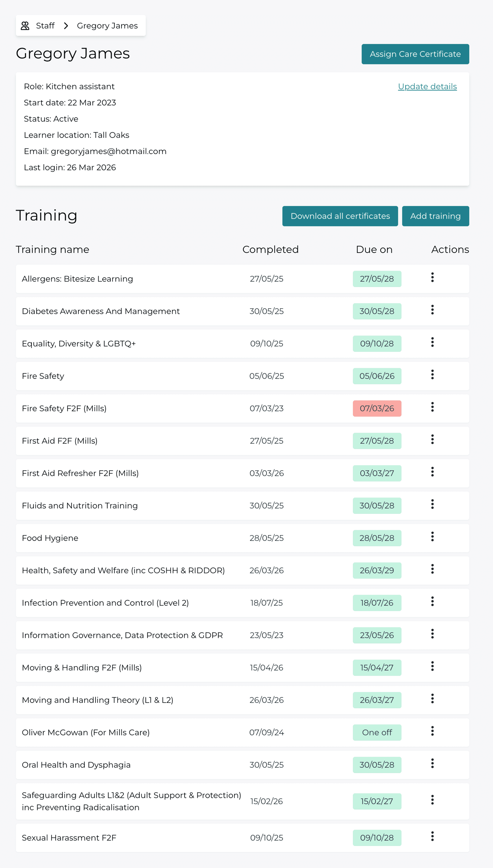The image size is (493, 868).
Task: Open actions menu for Moving & Handling F2F
Action: 432,667
